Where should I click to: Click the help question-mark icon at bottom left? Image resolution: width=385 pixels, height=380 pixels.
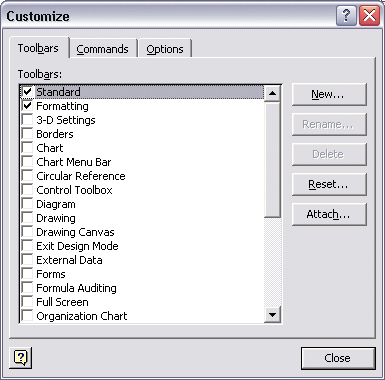point(21,358)
